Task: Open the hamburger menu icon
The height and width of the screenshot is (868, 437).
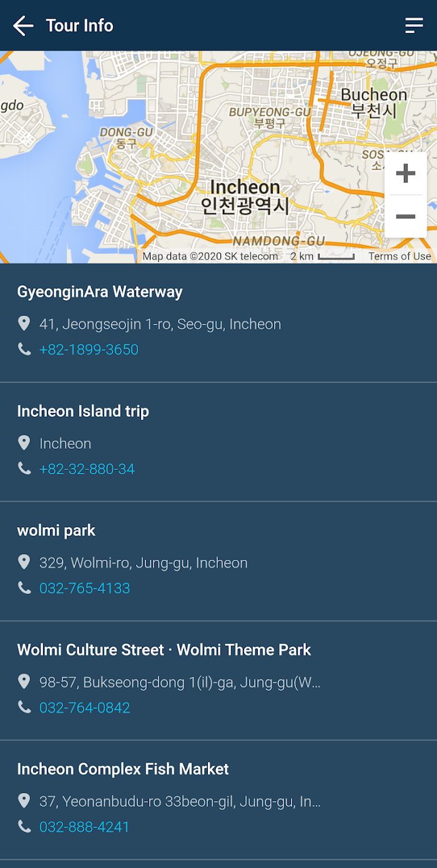Action: pos(414,26)
